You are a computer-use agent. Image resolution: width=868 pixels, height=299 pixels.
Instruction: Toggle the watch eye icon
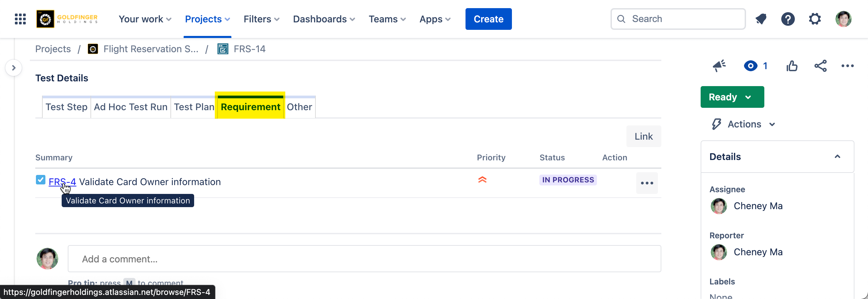click(x=751, y=66)
